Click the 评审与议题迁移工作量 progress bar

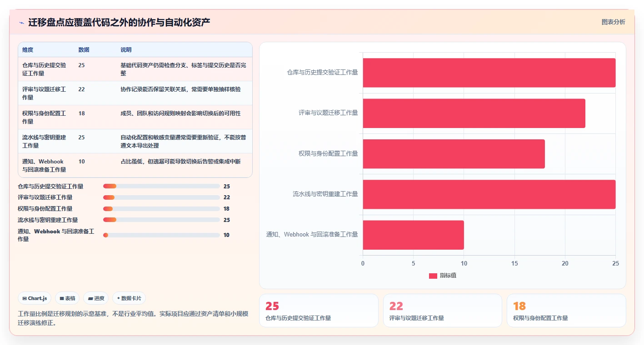161,197
